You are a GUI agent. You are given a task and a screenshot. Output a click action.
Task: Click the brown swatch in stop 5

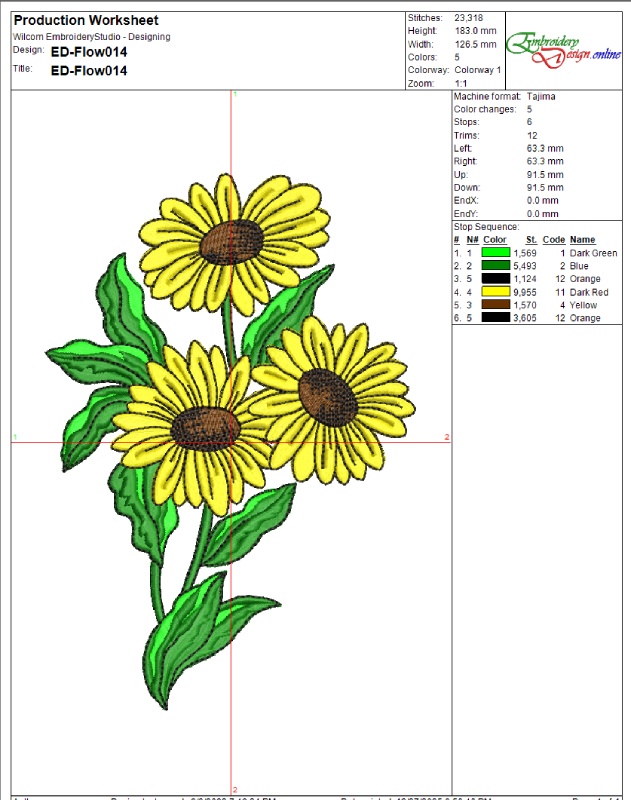[x=496, y=305]
